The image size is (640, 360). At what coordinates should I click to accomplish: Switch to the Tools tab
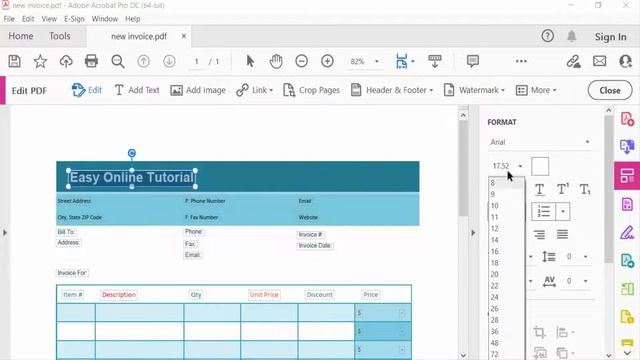(x=60, y=36)
